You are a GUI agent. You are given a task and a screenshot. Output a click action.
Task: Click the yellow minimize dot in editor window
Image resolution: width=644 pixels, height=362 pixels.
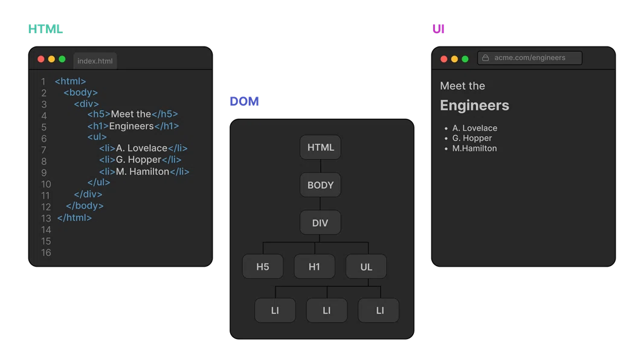51,59
